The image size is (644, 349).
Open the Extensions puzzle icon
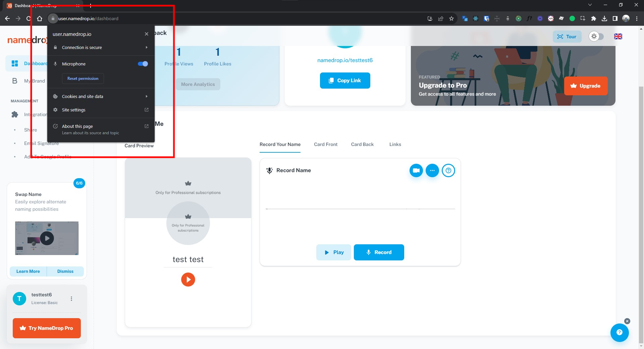tap(594, 18)
